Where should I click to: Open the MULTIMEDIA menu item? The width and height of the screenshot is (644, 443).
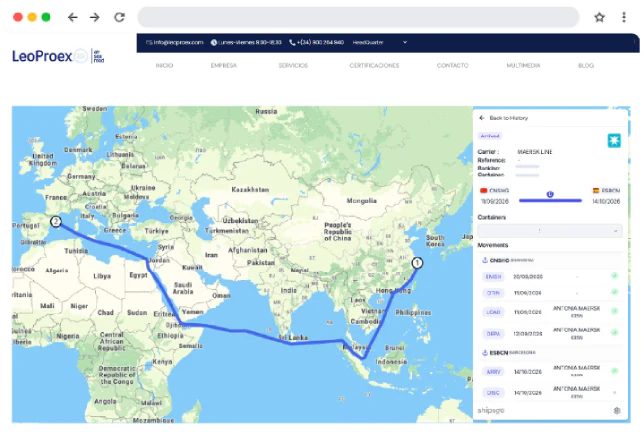click(x=523, y=65)
